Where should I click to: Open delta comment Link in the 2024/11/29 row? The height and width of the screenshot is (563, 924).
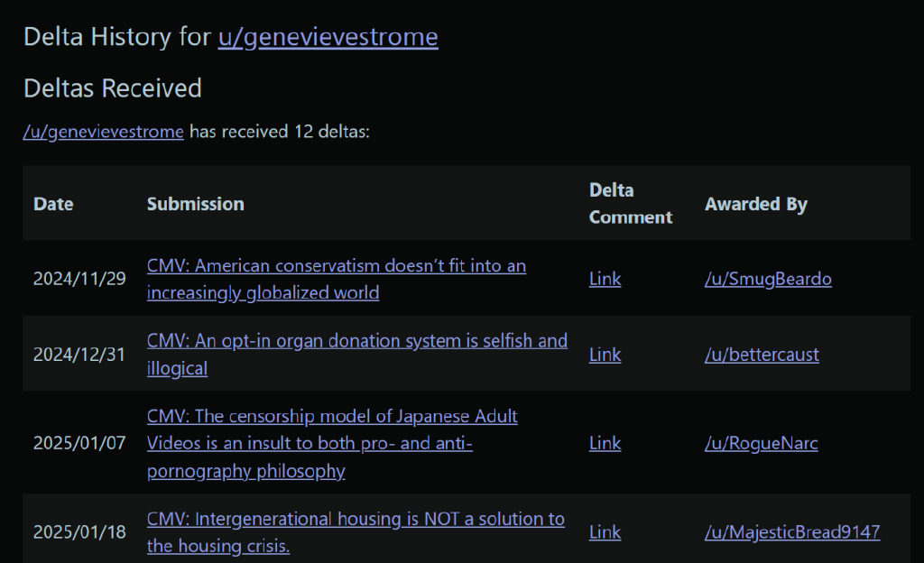[x=605, y=279]
